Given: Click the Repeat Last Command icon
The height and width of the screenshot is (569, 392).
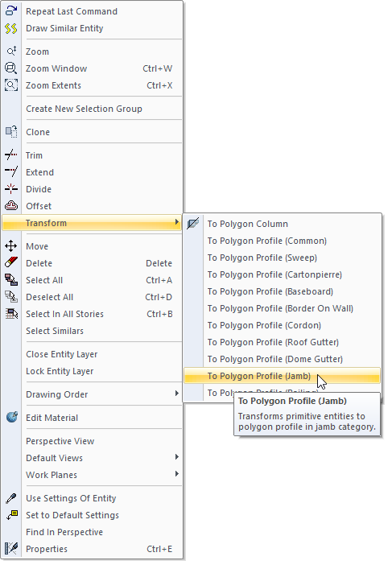Looking at the screenshot, I should pos(11,11).
